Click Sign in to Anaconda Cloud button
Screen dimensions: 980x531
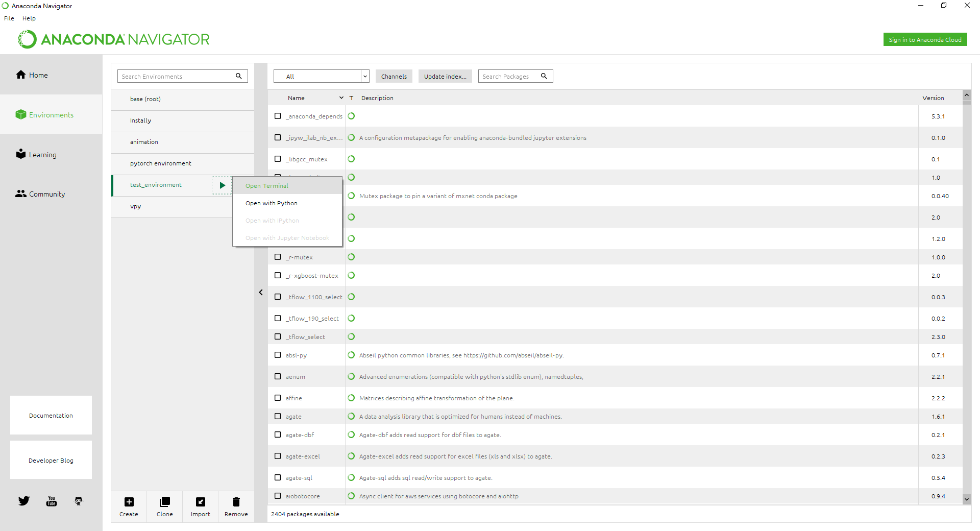tap(924, 40)
